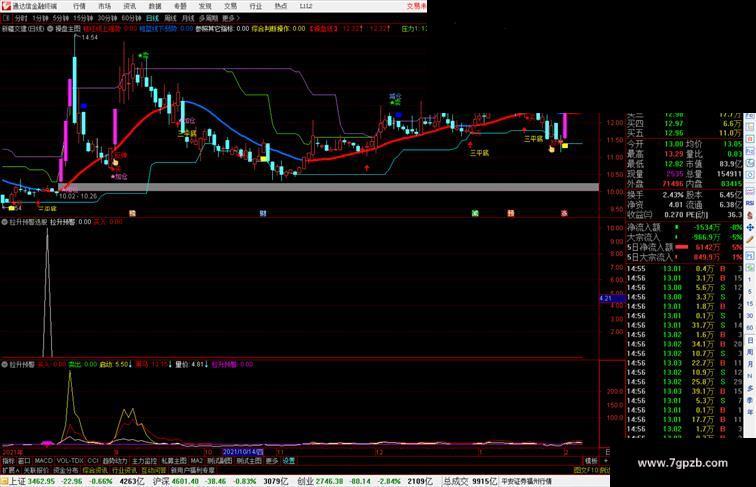Select the pencil drawing tool in sidebar
Image resolution: width=756 pixels, height=487 pixels.
pyautogui.click(x=750, y=240)
